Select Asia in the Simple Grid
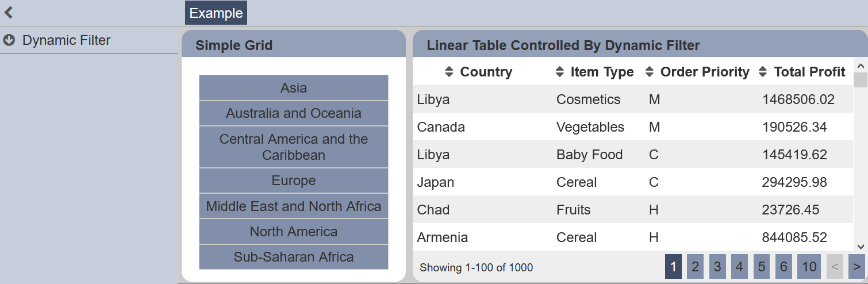The height and width of the screenshot is (284, 868). (294, 88)
